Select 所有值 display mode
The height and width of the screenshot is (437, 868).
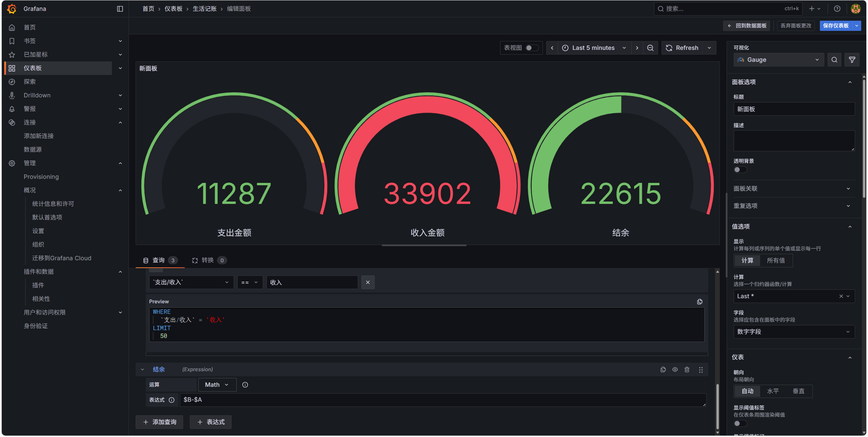point(776,261)
